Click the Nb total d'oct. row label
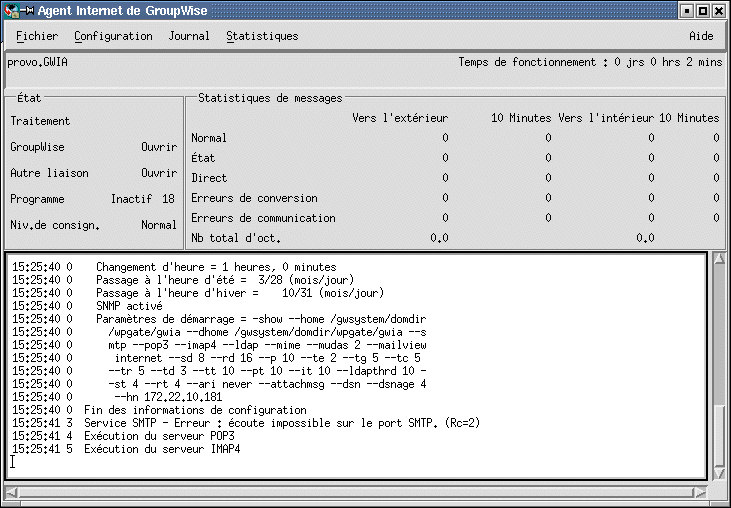The image size is (731, 508). 236,238
